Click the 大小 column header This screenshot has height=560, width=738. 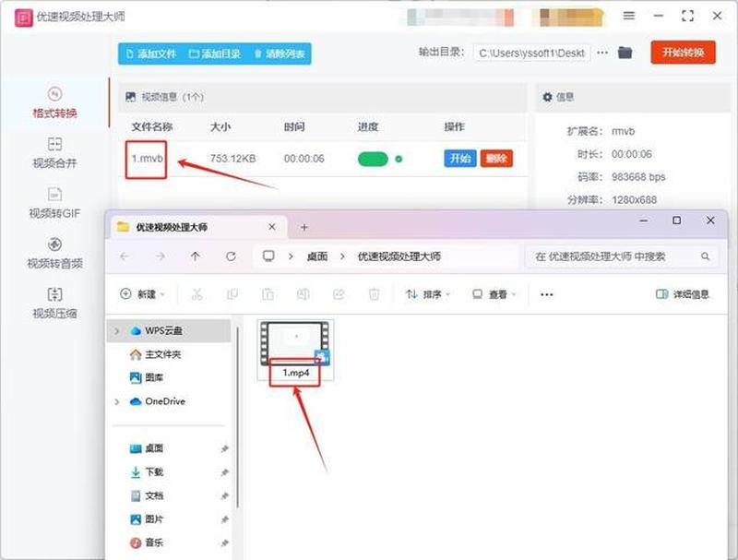pos(220,126)
